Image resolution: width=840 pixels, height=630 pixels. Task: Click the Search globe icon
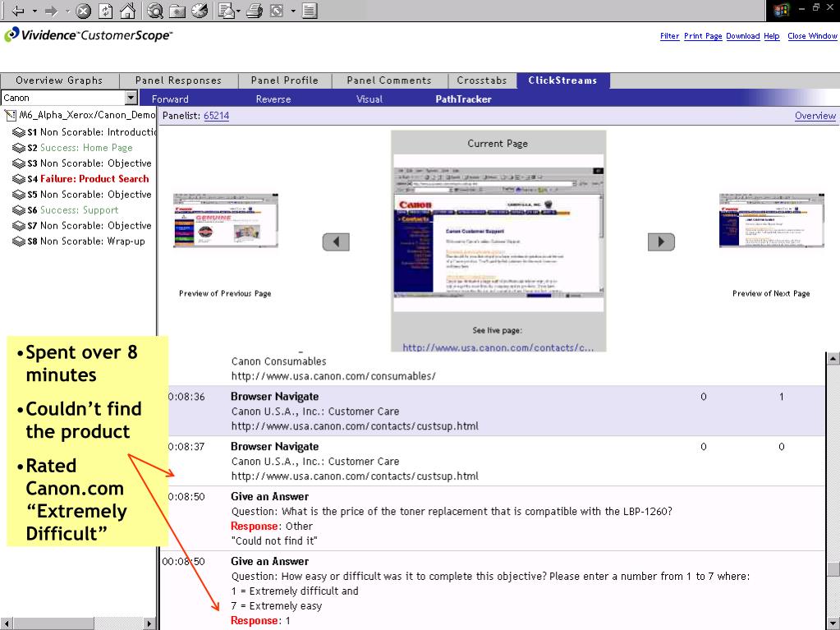tap(155, 11)
